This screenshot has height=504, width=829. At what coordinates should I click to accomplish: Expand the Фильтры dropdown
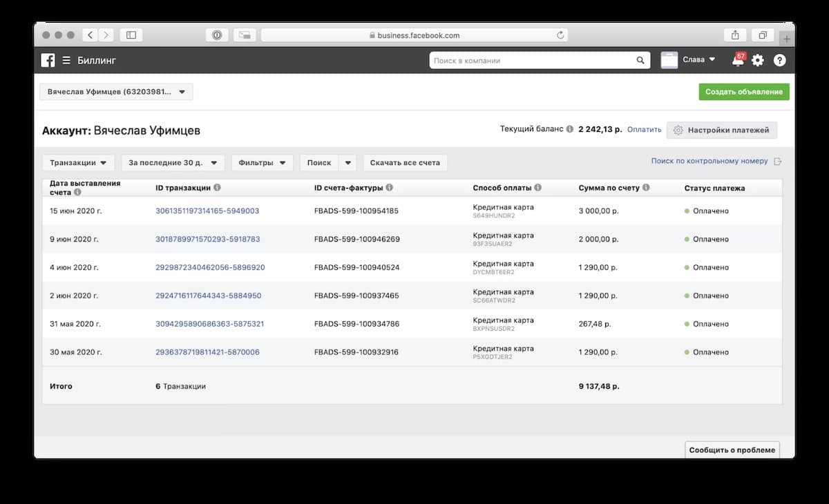pos(262,163)
